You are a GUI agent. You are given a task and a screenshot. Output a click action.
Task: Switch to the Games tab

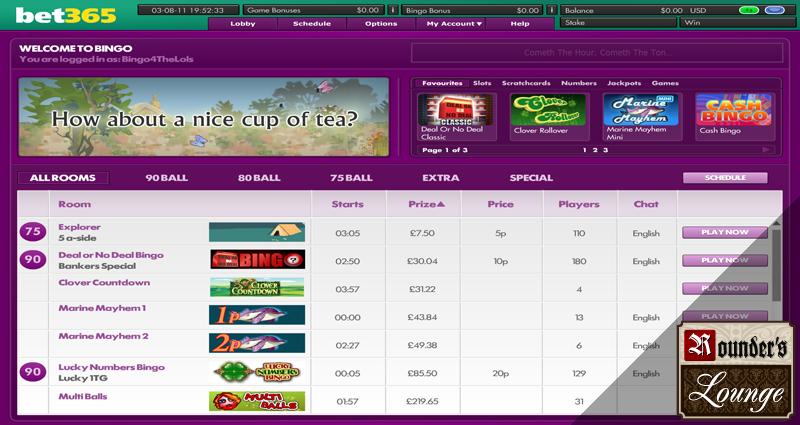[665, 83]
